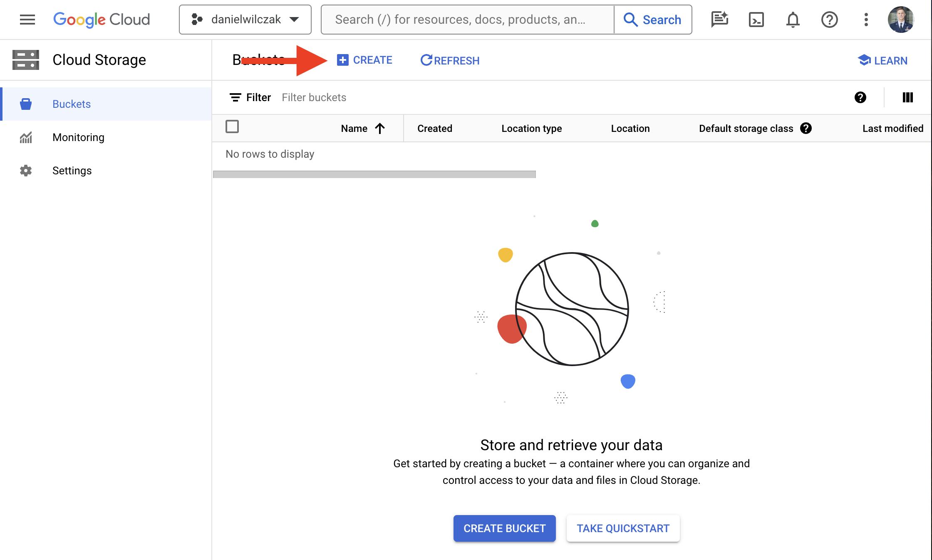Image resolution: width=932 pixels, height=560 pixels.
Task: Click the blue Search button
Action: [653, 20]
